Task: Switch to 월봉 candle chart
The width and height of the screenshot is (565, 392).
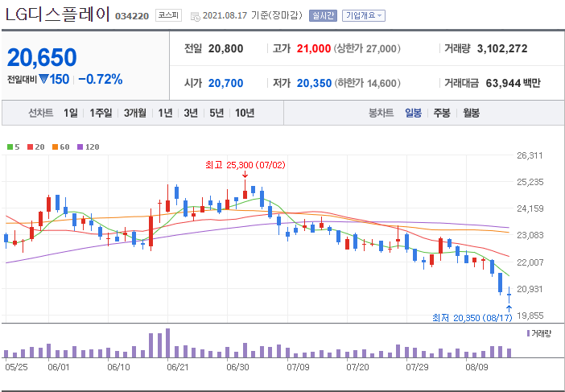Action: point(471,113)
